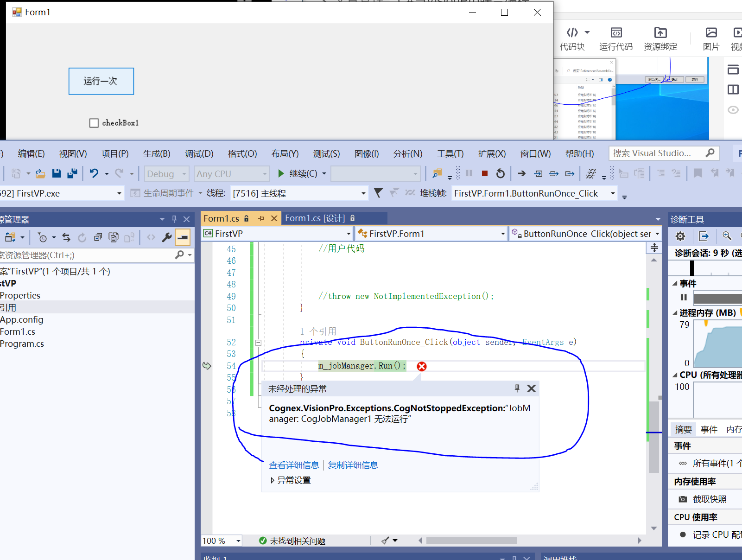Image resolution: width=742 pixels, height=560 pixels.
Task: Select App.config in Solution Explorer
Action: [x=22, y=319]
